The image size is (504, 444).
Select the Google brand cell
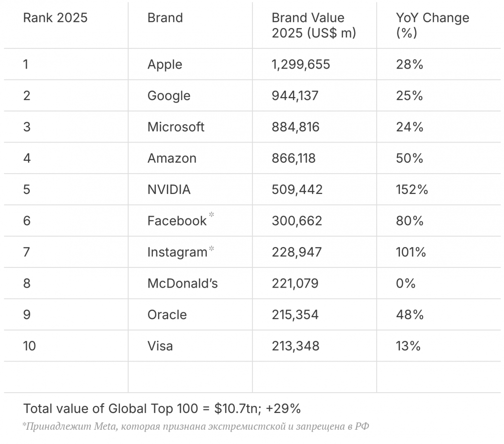point(169,96)
